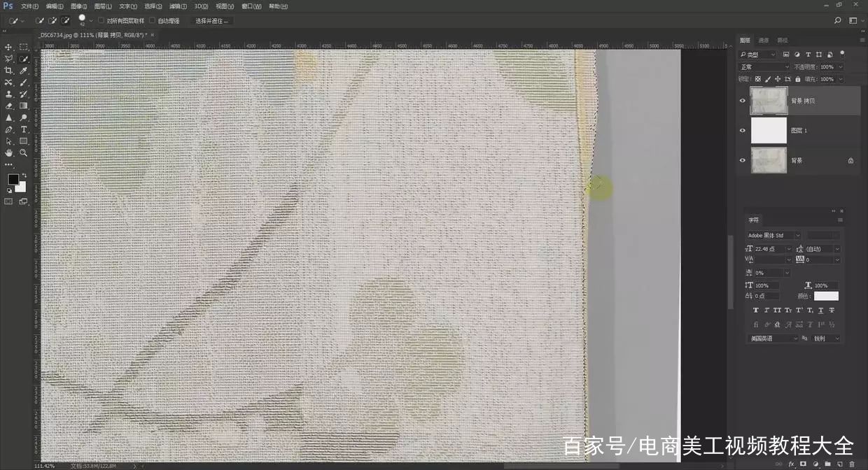The height and width of the screenshot is (470, 868).
Task: Choose New Selection mode in options bar
Action: pyautogui.click(x=39, y=21)
